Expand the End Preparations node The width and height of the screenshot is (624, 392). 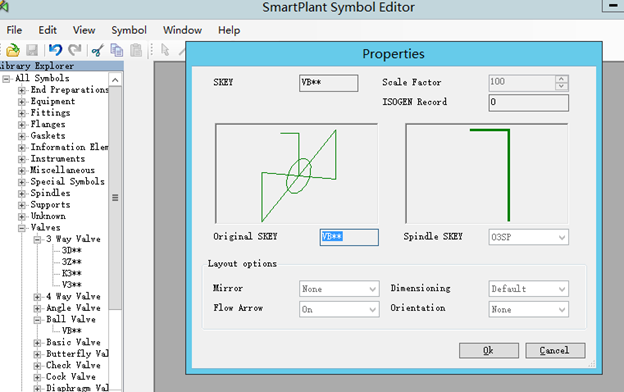(x=21, y=90)
